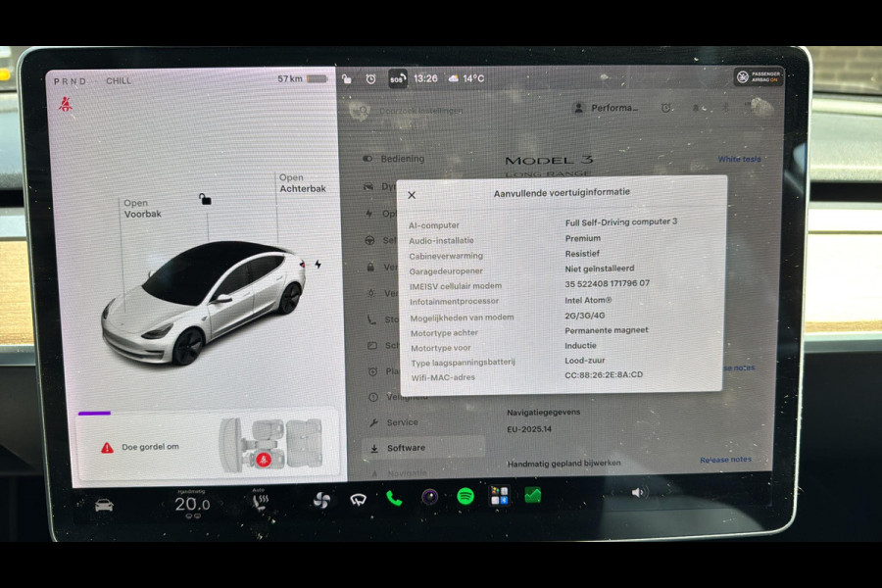
Task: Tap the 20.0 cabin temperature setting
Action: click(x=192, y=504)
